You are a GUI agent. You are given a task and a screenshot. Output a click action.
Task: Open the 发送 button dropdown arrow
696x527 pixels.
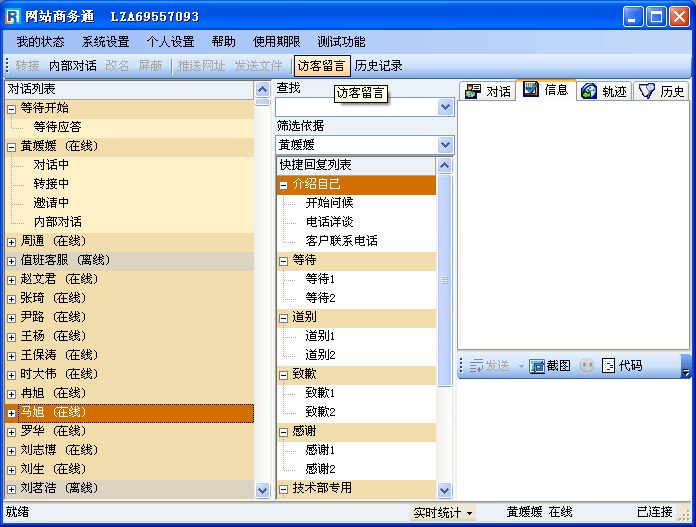pos(521,367)
